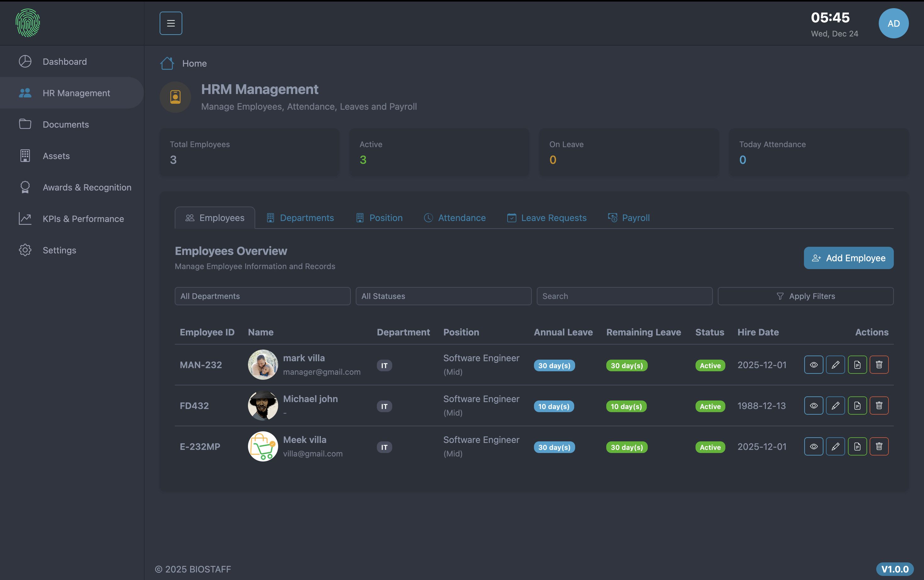Click the Apply Filters button
924x580 pixels.
click(805, 296)
